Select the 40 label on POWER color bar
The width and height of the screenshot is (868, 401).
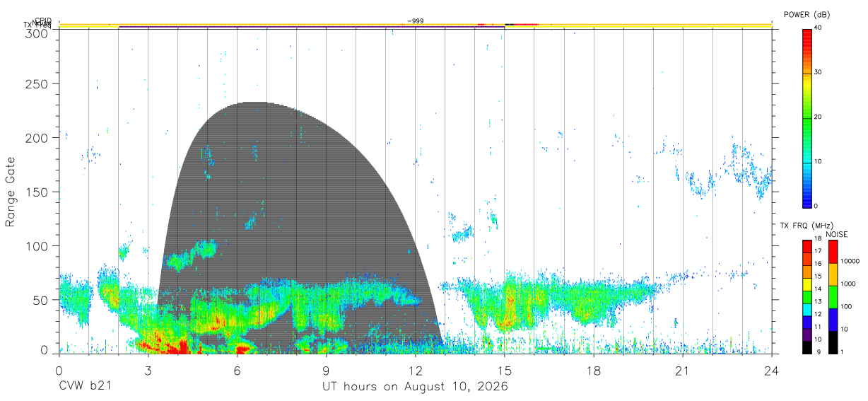click(x=819, y=28)
